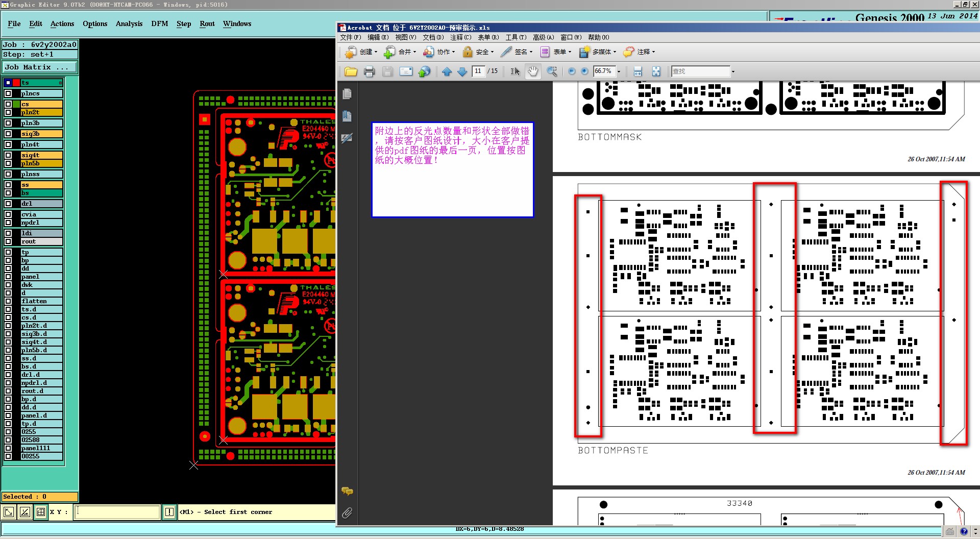Click the marquee zoom magnifier tool

point(552,71)
